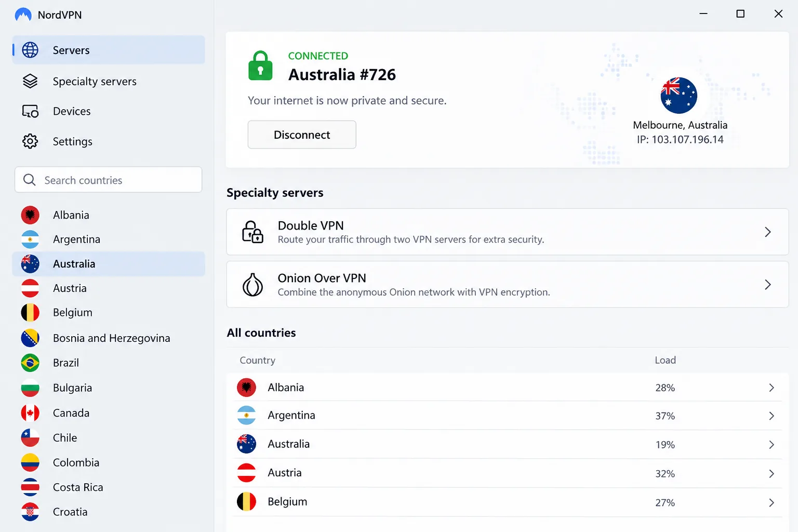Click the Canada flag icon
Image resolution: width=798 pixels, height=532 pixels.
pos(30,413)
